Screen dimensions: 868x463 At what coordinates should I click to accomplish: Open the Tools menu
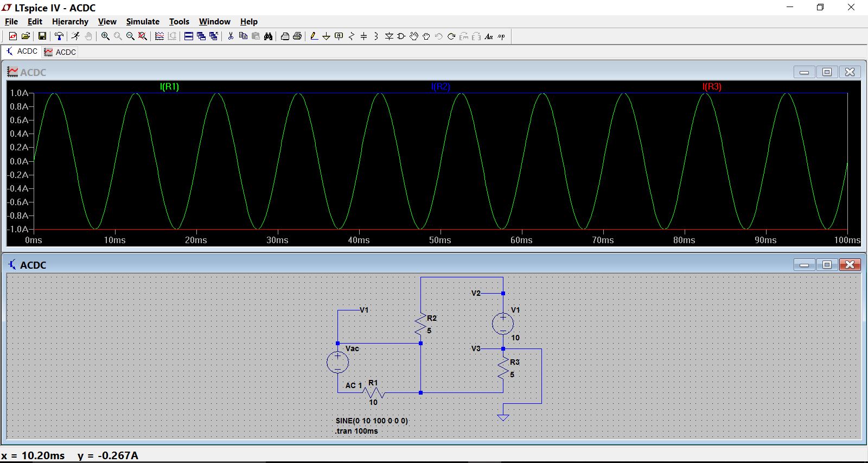pyautogui.click(x=179, y=22)
